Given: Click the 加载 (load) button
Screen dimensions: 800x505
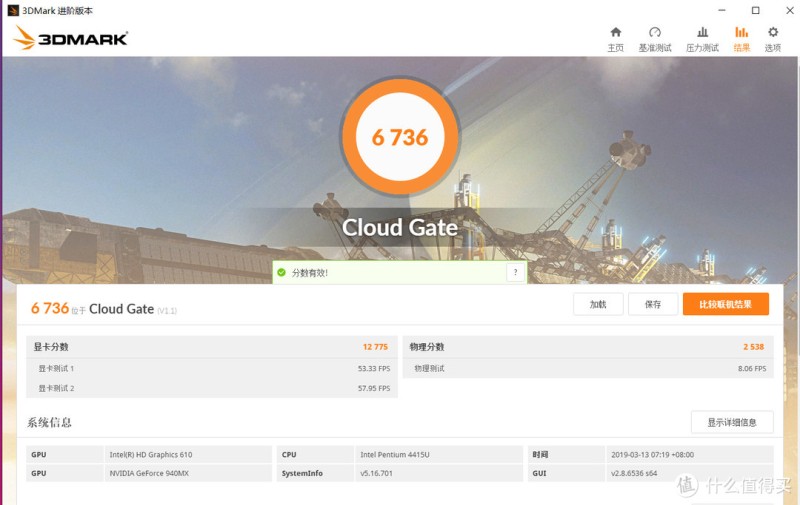Looking at the screenshot, I should 598,305.
